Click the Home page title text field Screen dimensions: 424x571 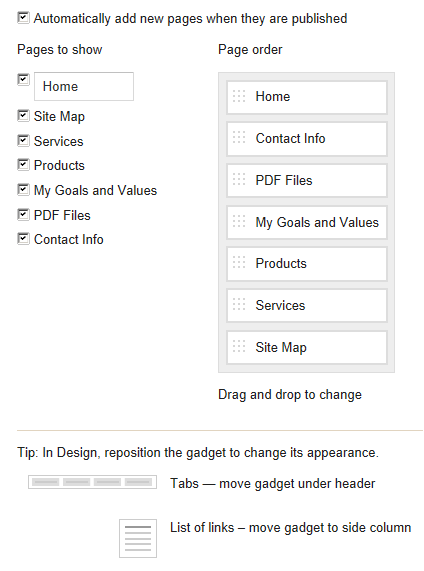pyautogui.click(x=84, y=86)
